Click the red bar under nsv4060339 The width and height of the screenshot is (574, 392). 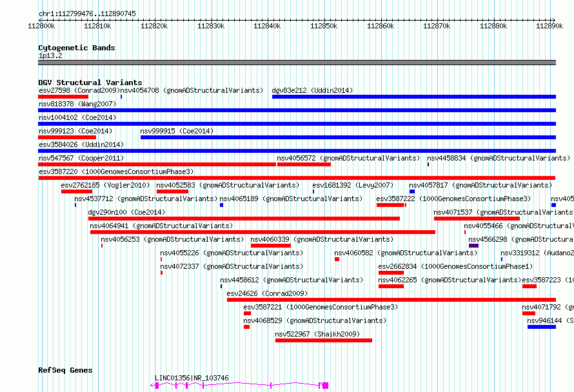[271, 246]
